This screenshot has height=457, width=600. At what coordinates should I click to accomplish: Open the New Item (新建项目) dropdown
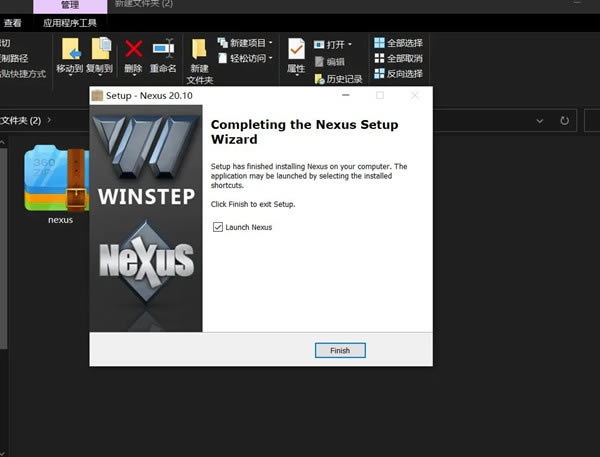click(245, 43)
